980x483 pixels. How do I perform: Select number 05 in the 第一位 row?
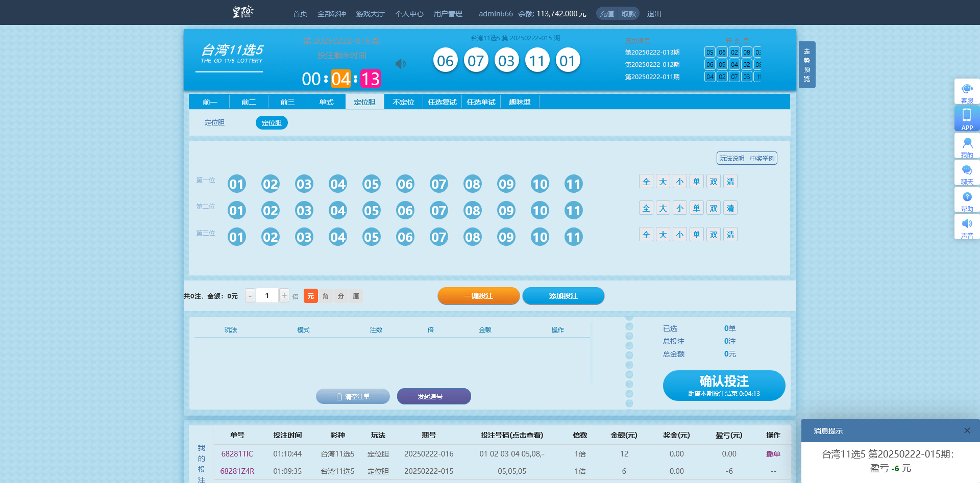coord(371,184)
